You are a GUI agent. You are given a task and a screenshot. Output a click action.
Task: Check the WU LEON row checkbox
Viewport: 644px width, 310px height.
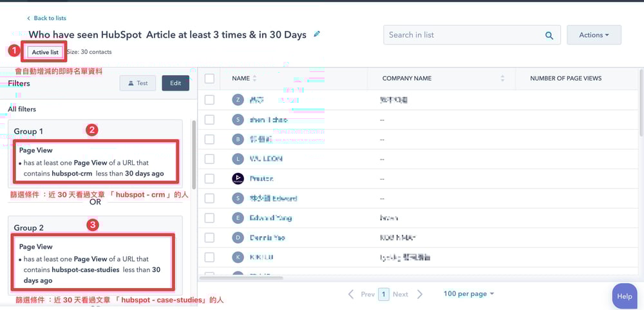209,159
